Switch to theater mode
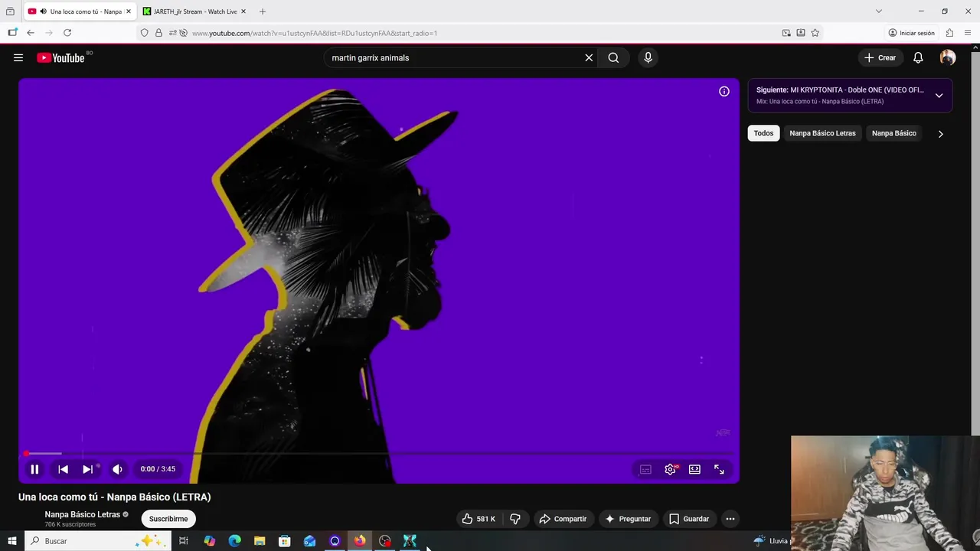The width and height of the screenshot is (980, 551). click(694, 469)
